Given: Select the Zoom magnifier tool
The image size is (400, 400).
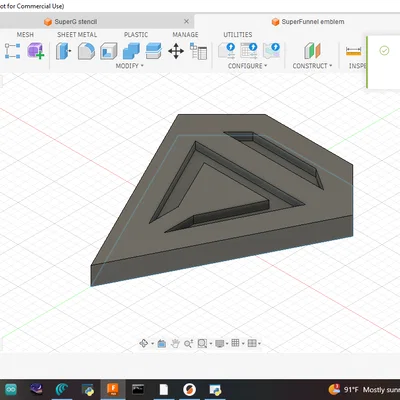Looking at the screenshot, I should pos(188,343).
